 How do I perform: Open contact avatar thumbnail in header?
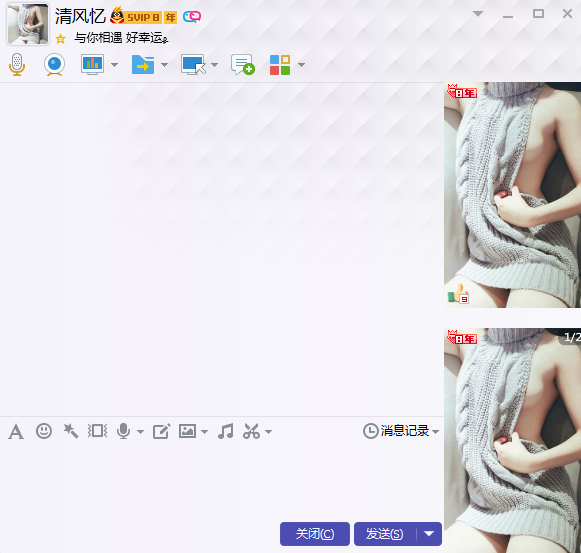pyautogui.click(x=28, y=24)
